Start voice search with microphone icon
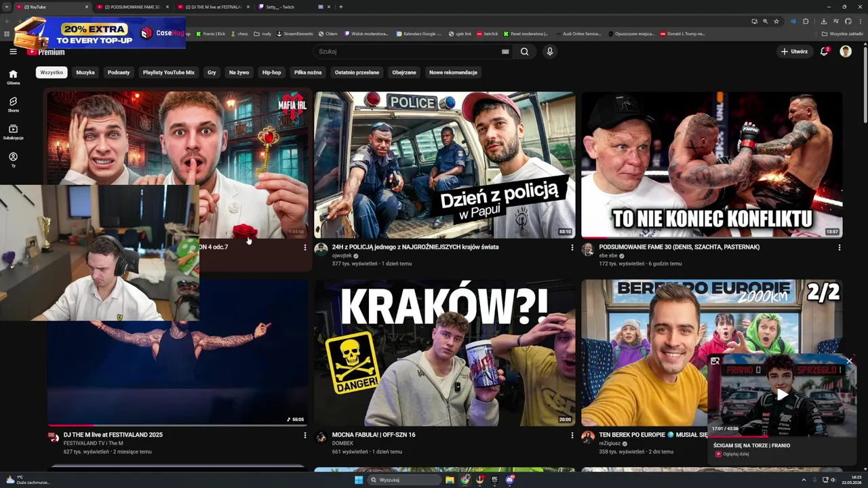Viewport: 868px width, 488px height. click(x=550, y=52)
